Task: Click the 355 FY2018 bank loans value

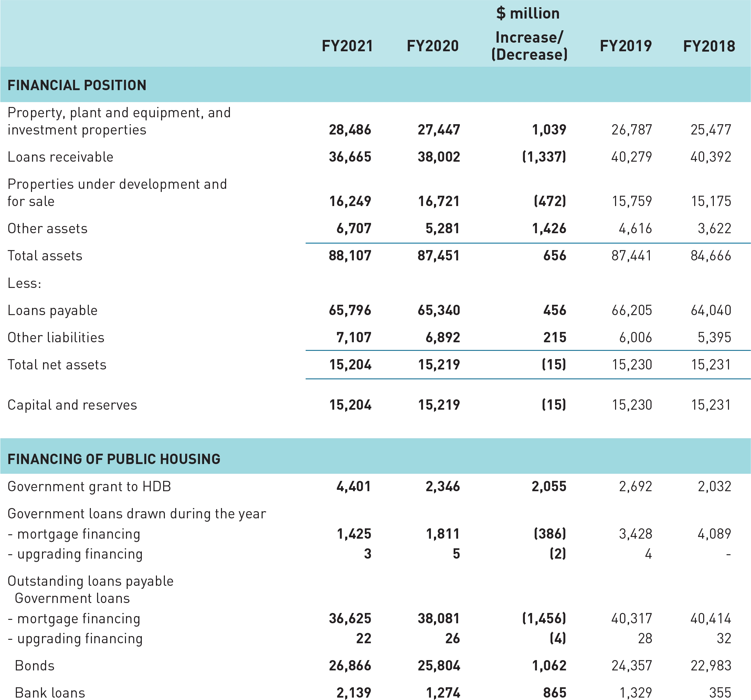Action: point(720,693)
